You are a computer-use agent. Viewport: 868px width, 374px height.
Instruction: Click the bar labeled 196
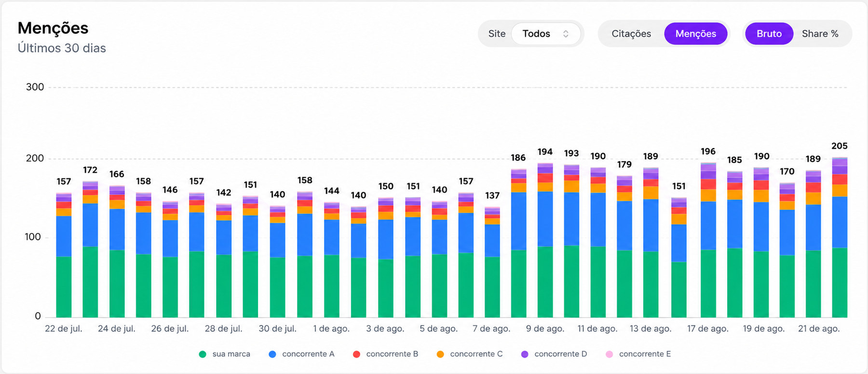click(x=708, y=240)
